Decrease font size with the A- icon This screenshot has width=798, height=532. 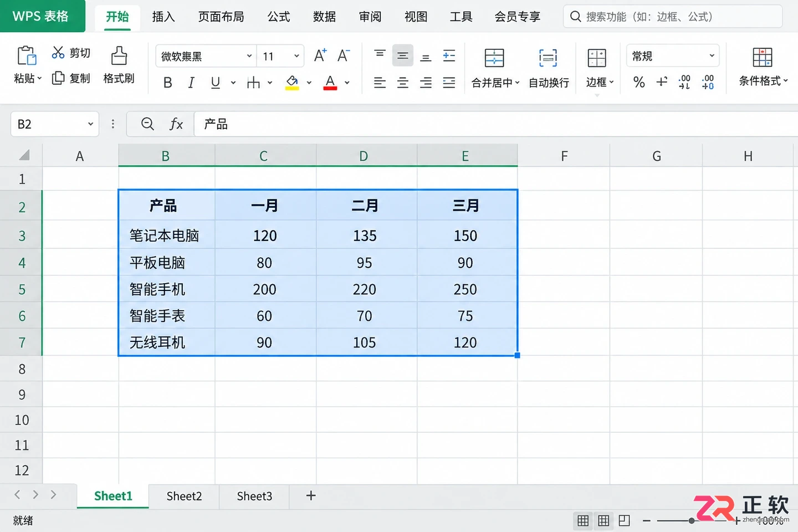pos(344,55)
